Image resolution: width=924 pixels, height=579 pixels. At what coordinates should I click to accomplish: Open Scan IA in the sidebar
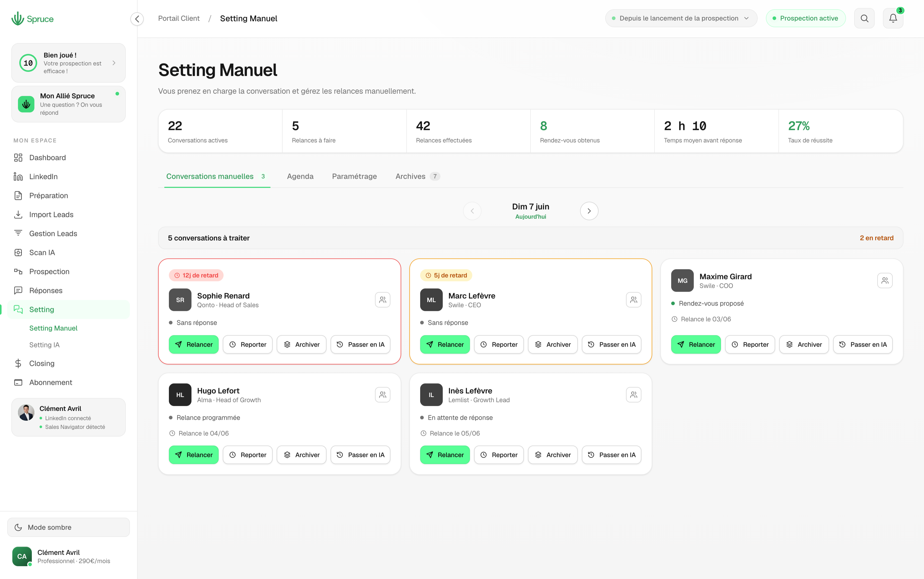pos(69,253)
